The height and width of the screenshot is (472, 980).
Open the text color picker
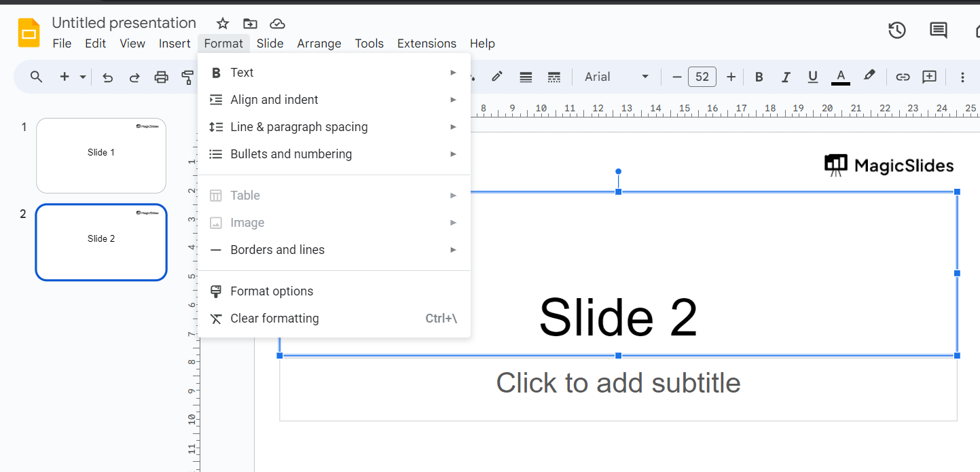pos(841,77)
